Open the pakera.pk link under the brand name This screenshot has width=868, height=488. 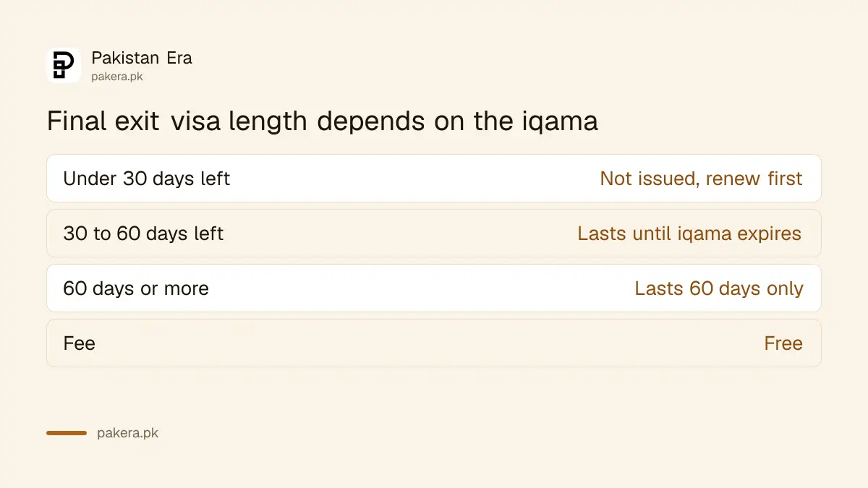pyautogui.click(x=117, y=76)
